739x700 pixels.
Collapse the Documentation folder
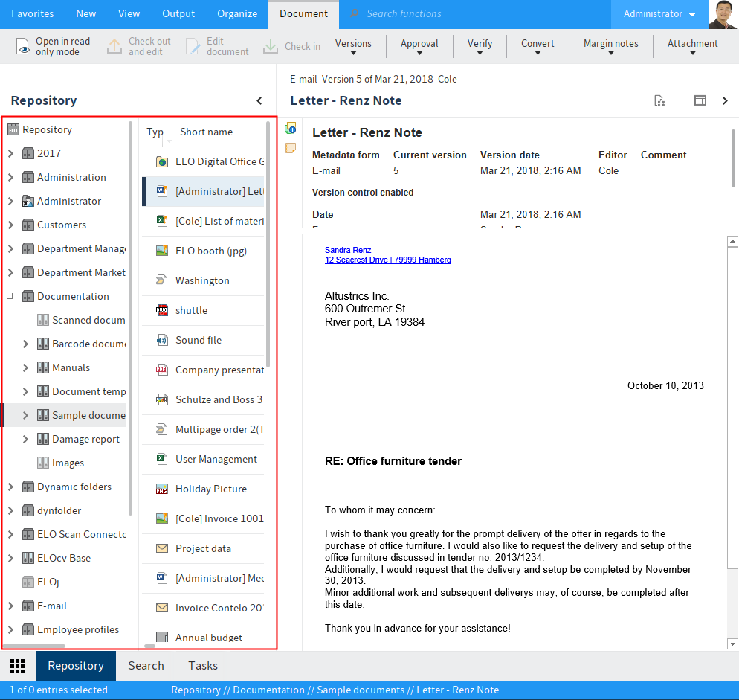(x=10, y=297)
